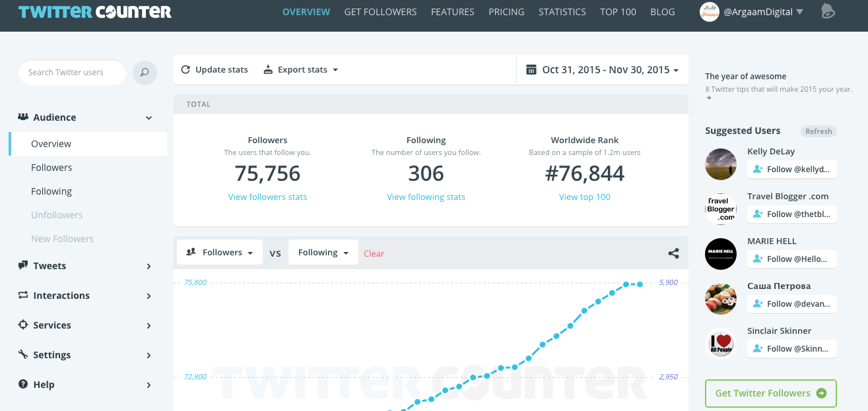Viewport: 868px width, 411px height.
Task: Click the Suggested Users heading
Action: (743, 131)
